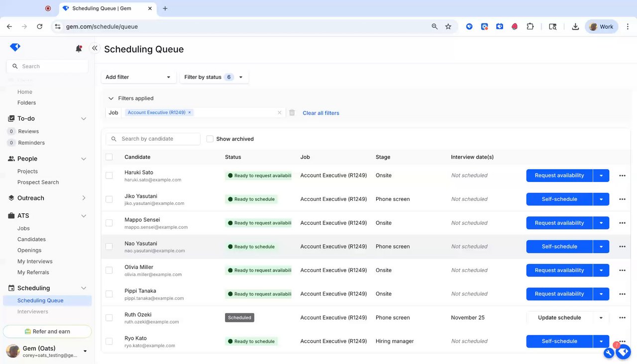Image resolution: width=637 pixels, height=364 pixels.
Task: Bookmark this page with star icon
Action: [x=448, y=27]
